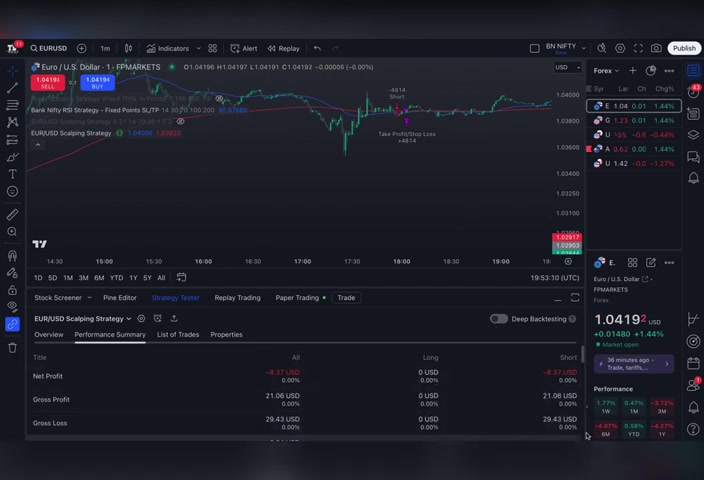Open indicator templates grid icon
Screen dimensions: 704x480
coord(212,48)
